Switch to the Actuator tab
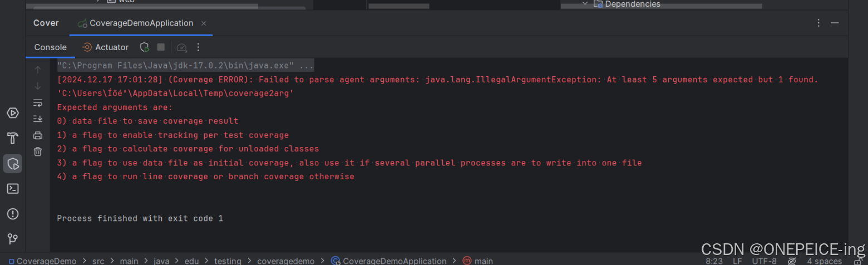 click(x=106, y=47)
